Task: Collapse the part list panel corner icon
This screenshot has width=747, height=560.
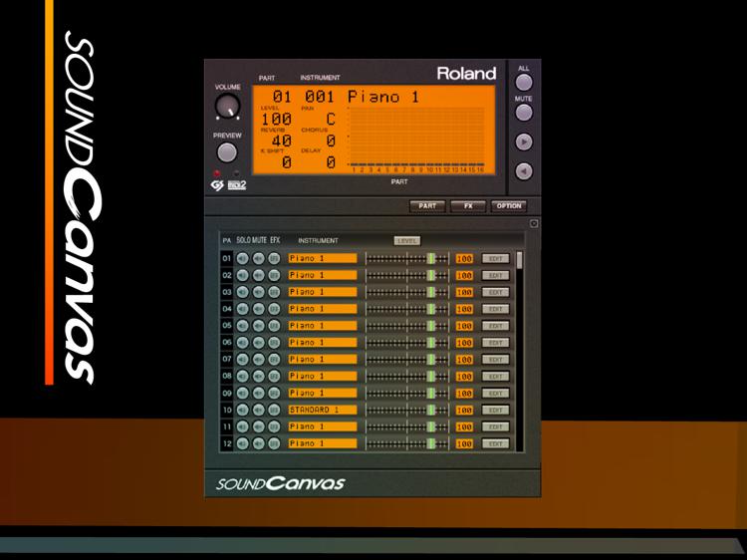Action: tap(534, 223)
